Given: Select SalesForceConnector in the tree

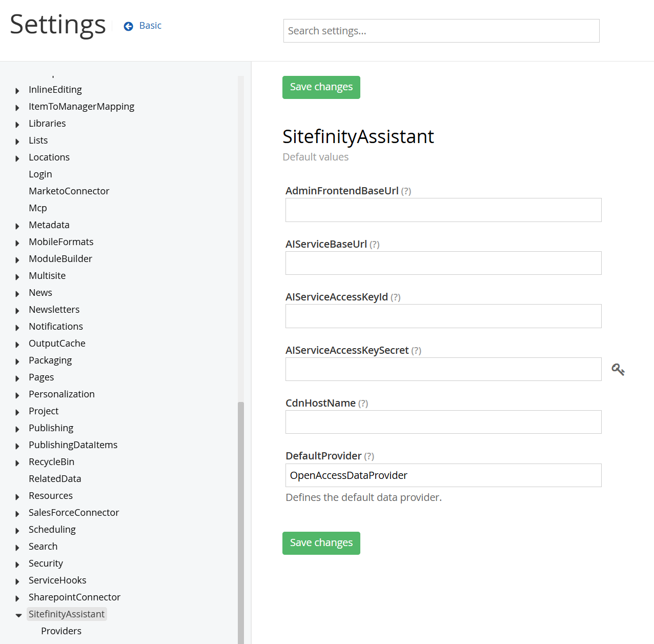Looking at the screenshot, I should click(74, 513).
